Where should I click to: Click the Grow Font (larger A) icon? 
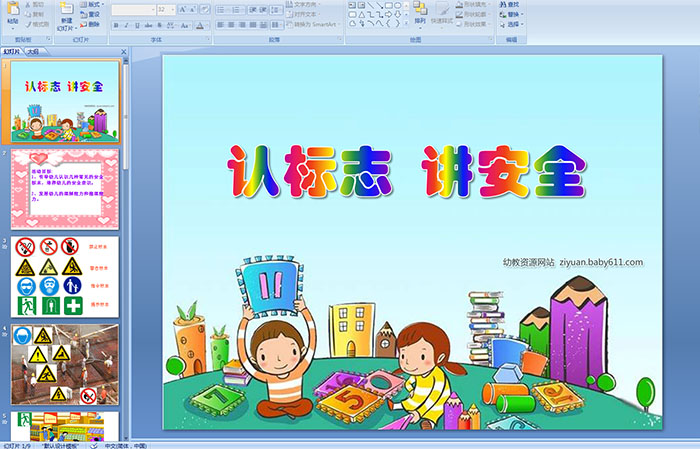click(x=183, y=9)
